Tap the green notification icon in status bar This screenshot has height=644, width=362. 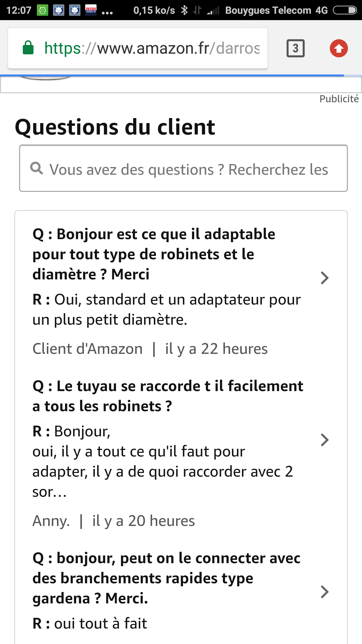(x=43, y=10)
